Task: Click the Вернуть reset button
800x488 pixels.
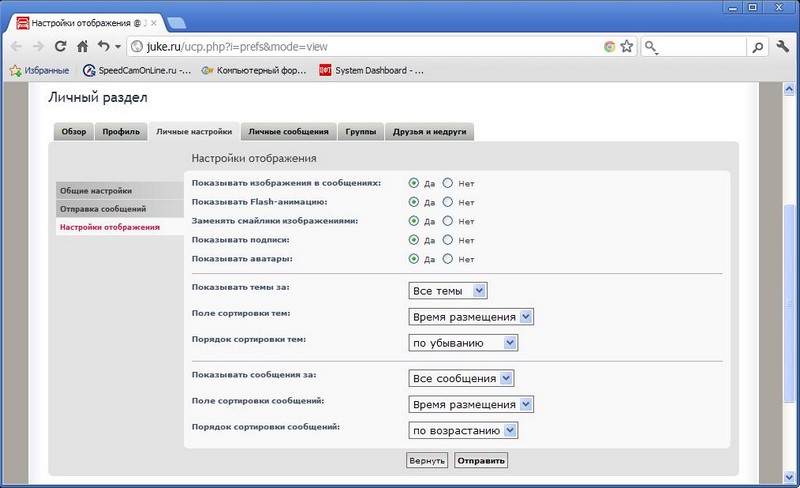Action: pyautogui.click(x=427, y=460)
